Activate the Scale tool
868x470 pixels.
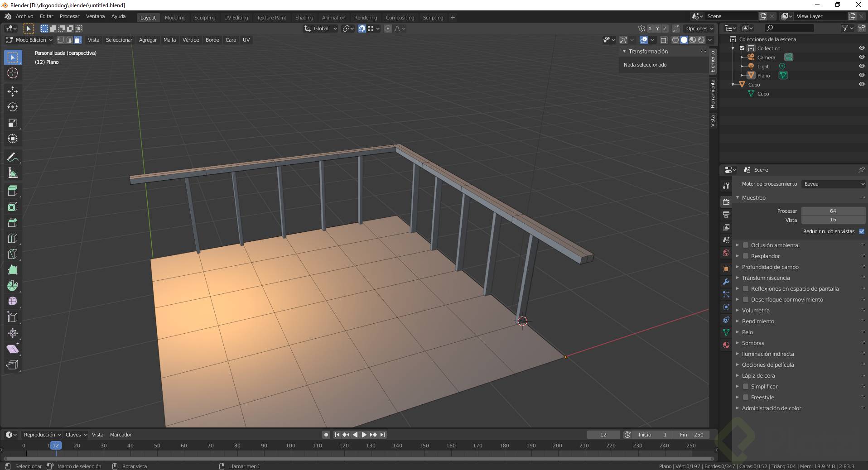13,123
